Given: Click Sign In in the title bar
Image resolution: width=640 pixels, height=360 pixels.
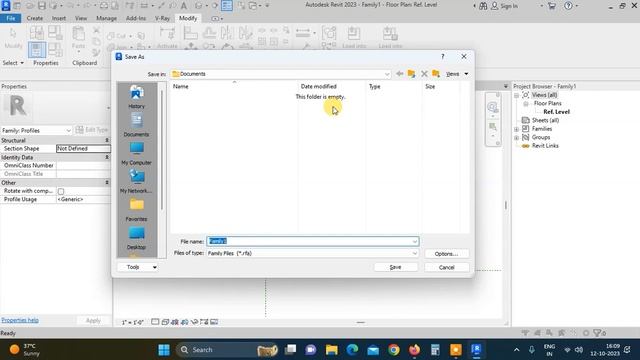Looking at the screenshot, I should 504,6.
